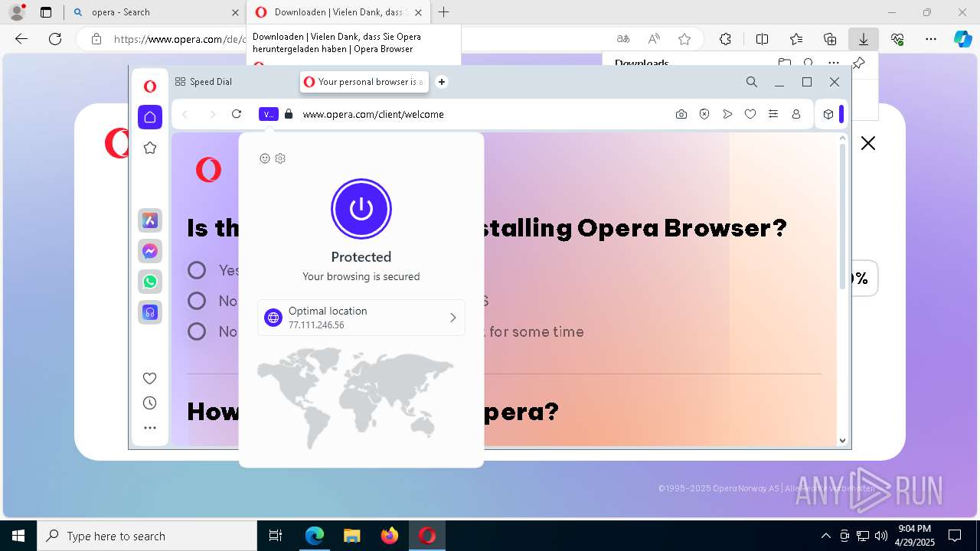Go to Opera home via sidebar
Image resolution: width=980 pixels, height=551 pixels.
pos(150,117)
